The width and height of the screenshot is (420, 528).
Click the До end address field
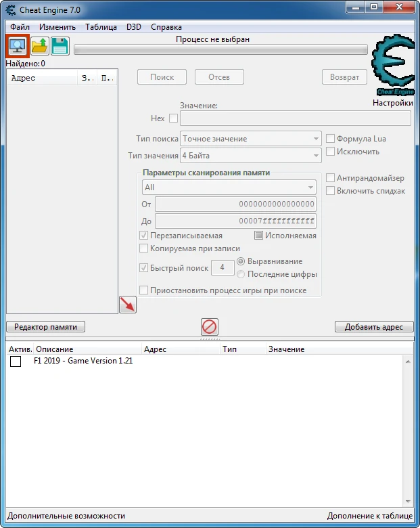[235, 221]
